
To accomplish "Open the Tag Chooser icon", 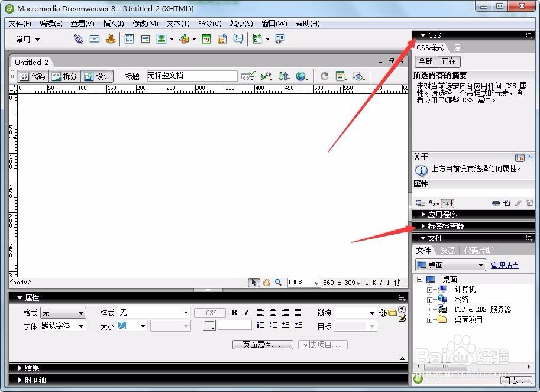I will point(280,39).
